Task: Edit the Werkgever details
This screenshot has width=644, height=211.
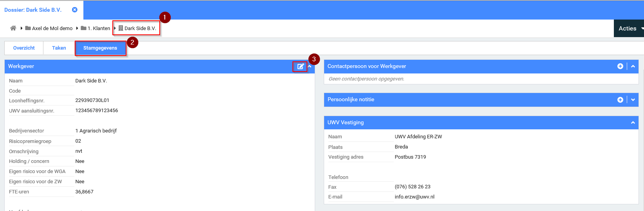Action: click(x=300, y=66)
